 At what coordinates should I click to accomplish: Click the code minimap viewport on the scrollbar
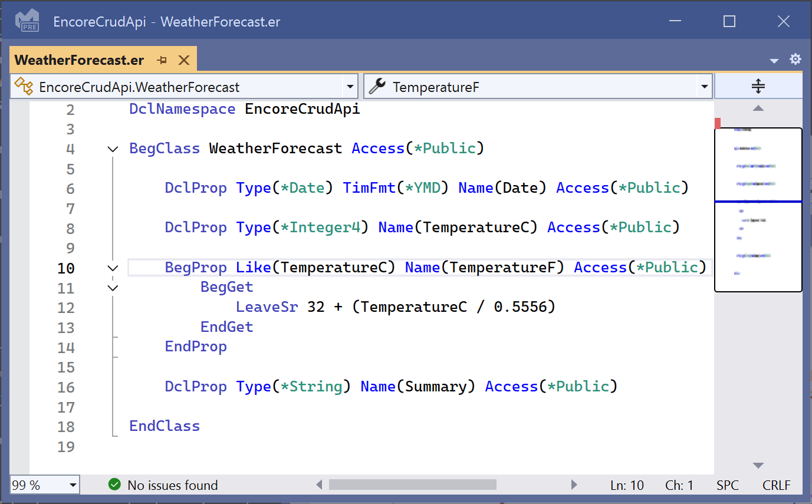758,210
